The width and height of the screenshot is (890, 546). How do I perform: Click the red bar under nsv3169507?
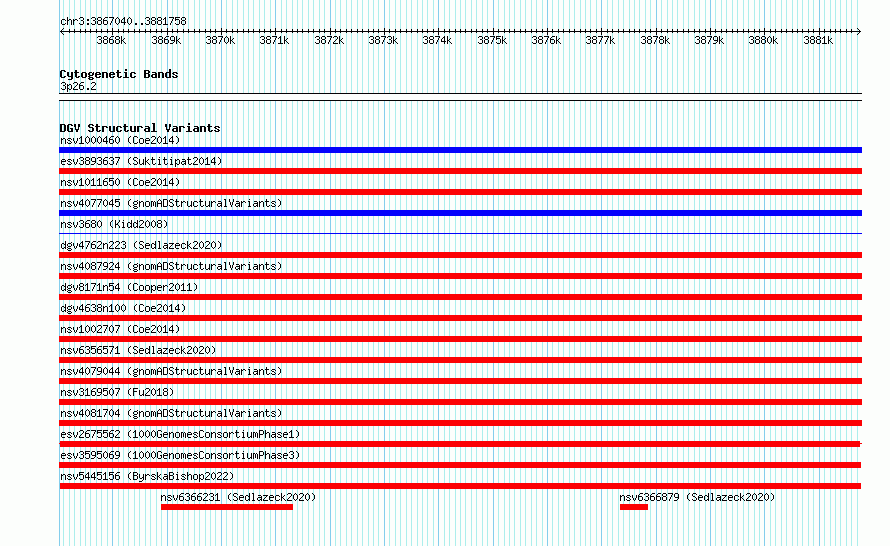pos(460,402)
